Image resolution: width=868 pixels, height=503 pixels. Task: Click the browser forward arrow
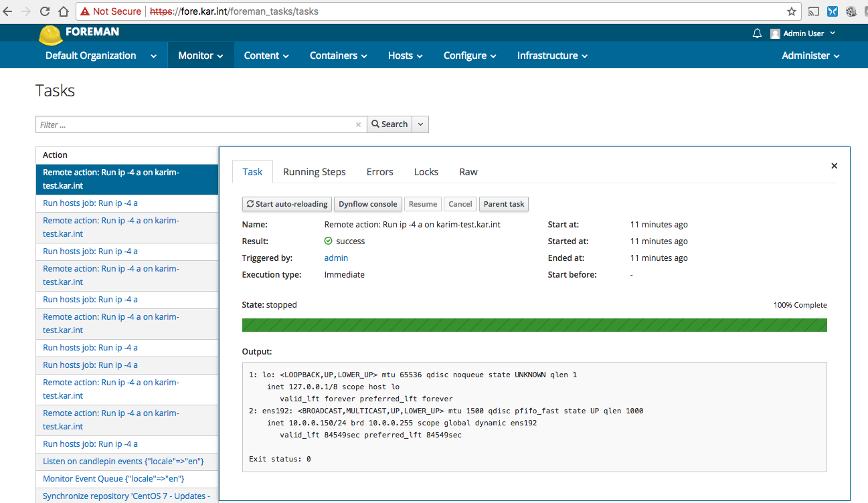click(26, 11)
